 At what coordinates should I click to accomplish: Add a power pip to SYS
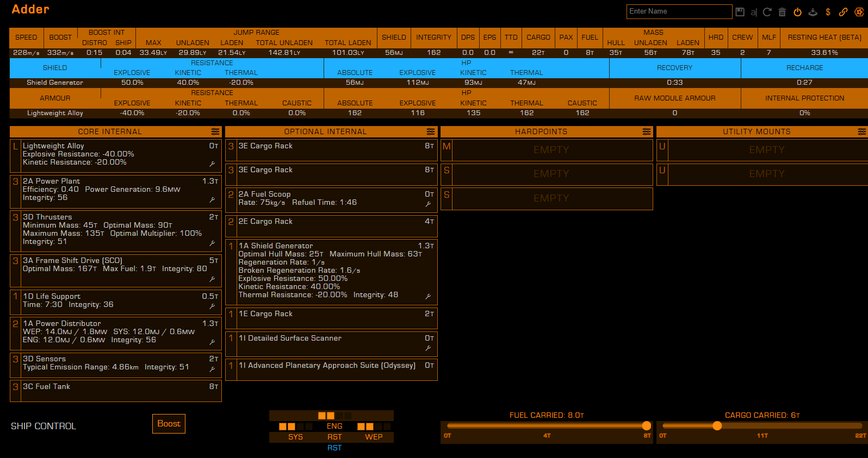(x=295, y=437)
